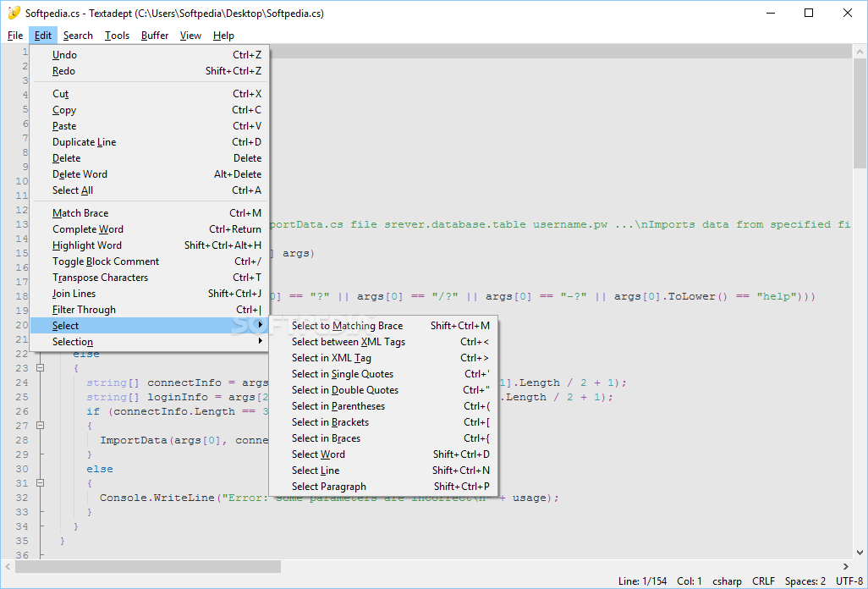The image size is (868, 589).
Task: Click the Col: 1 status entry
Action: pyautogui.click(x=689, y=581)
